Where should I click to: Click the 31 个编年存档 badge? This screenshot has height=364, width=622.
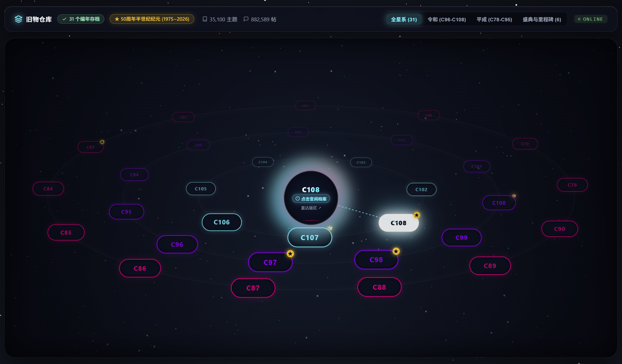(x=81, y=19)
